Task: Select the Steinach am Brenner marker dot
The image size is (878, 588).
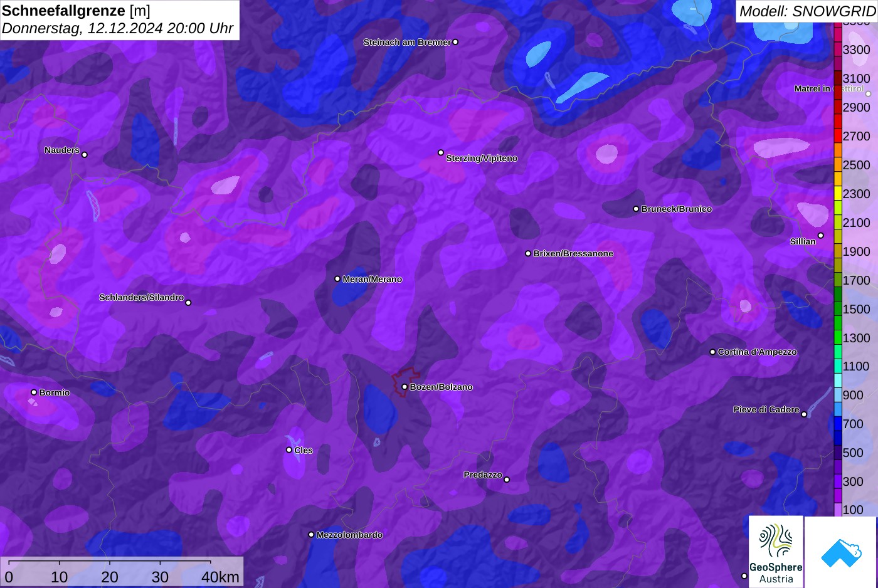Action: 455,42
